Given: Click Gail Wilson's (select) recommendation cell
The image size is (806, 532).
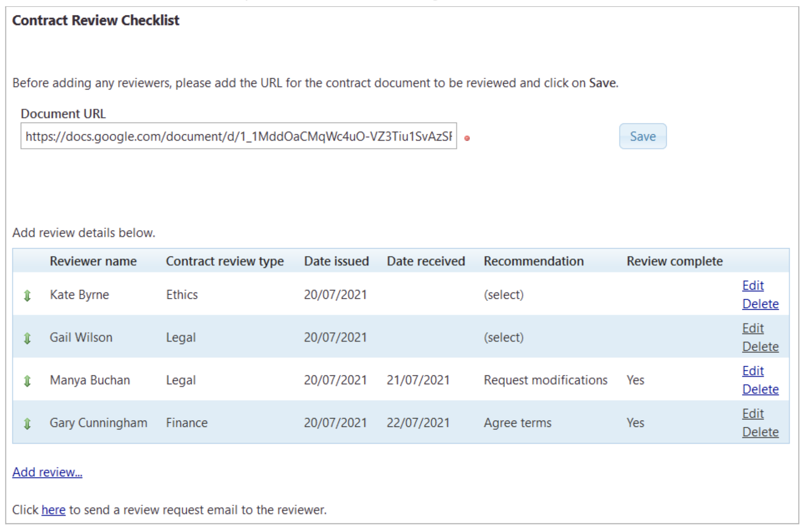Looking at the screenshot, I should (x=503, y=337).
